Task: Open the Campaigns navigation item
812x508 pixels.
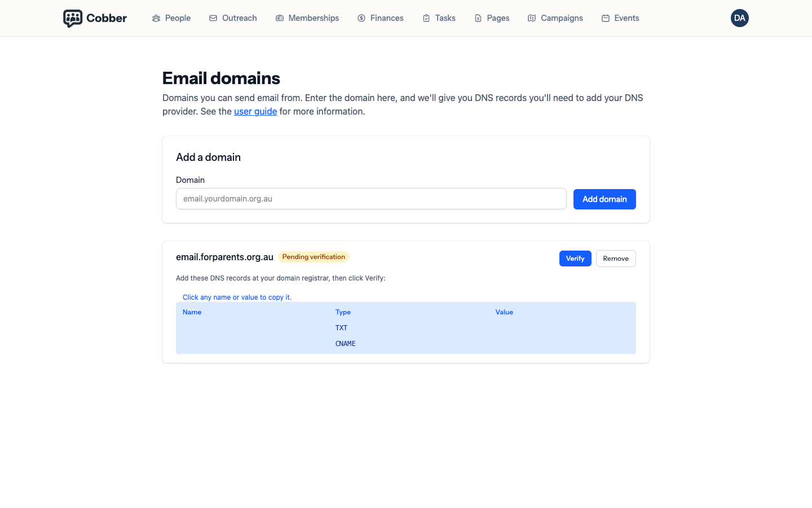Action: coord(555,18)
